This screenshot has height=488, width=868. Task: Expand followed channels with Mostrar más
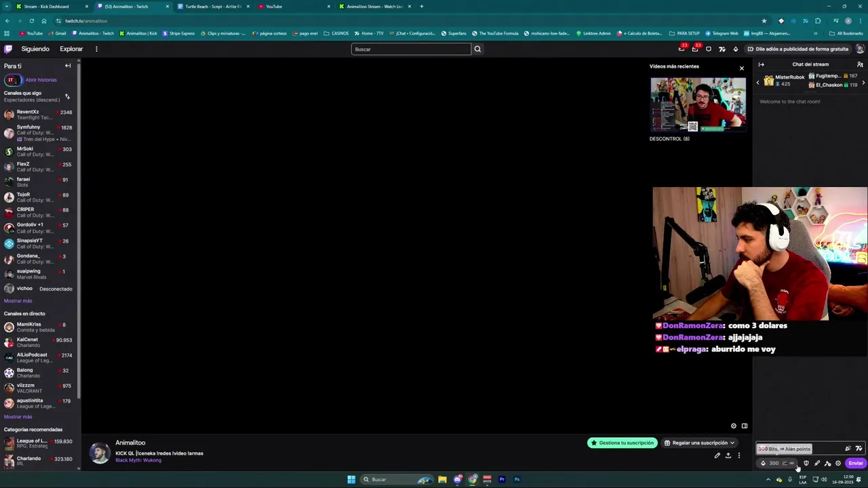(18, 301)
